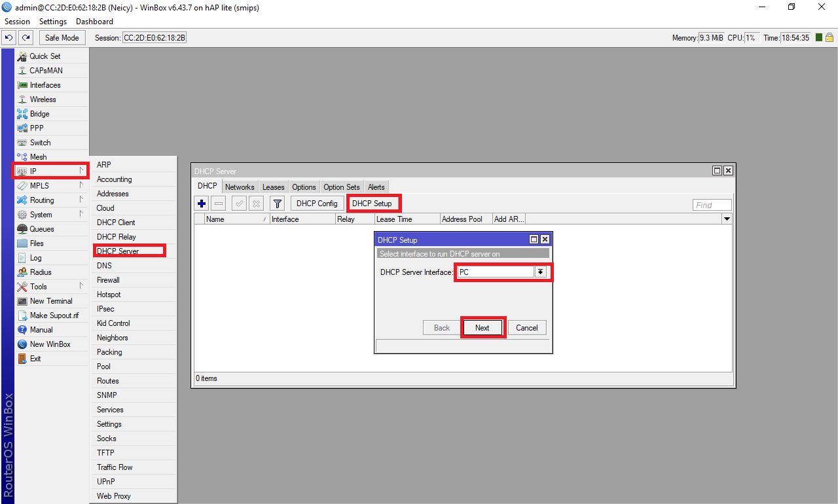Click the Undo arrow icon in toolbar
Screen dimensions: 838x504
tap(9, 38)
